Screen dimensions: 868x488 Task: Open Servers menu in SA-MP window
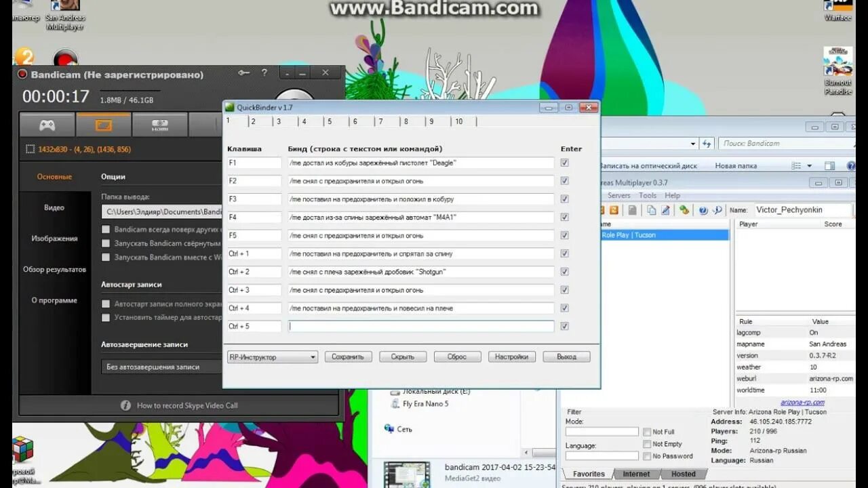(619, 195)
